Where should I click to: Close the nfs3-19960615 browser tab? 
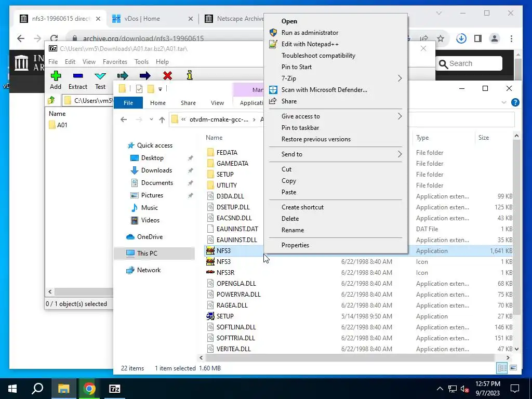pos(98,19)
